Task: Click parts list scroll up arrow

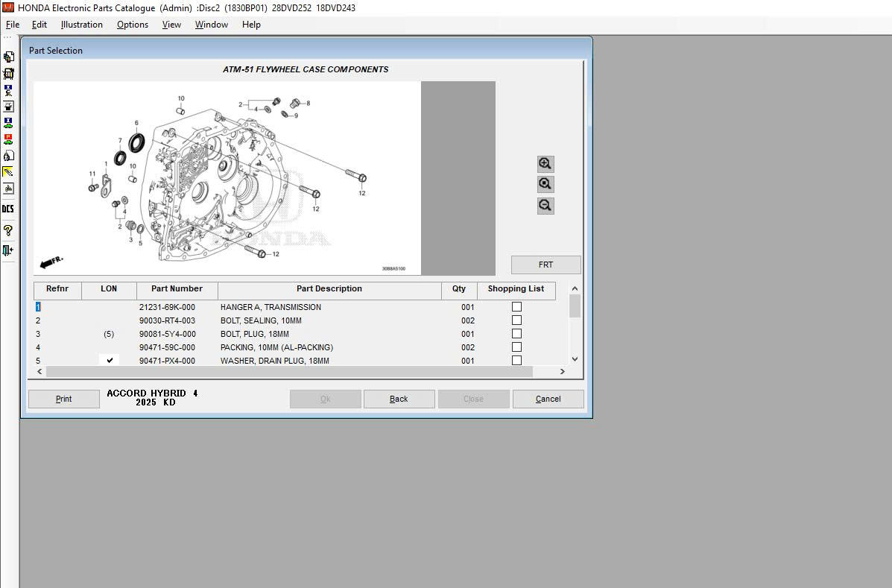Action: point(575,288)
